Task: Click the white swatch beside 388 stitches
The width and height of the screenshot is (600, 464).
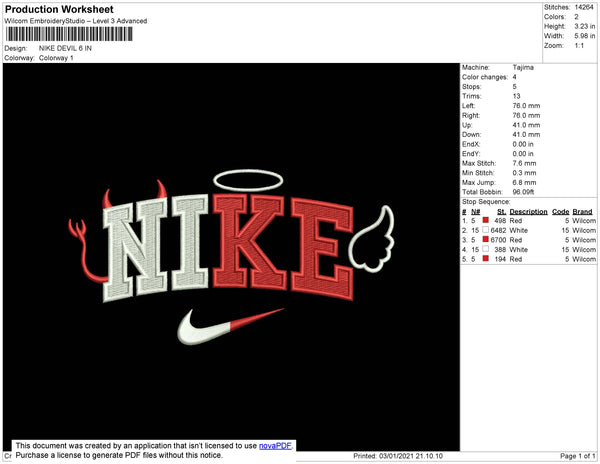Action: click(x=486, y=249)
